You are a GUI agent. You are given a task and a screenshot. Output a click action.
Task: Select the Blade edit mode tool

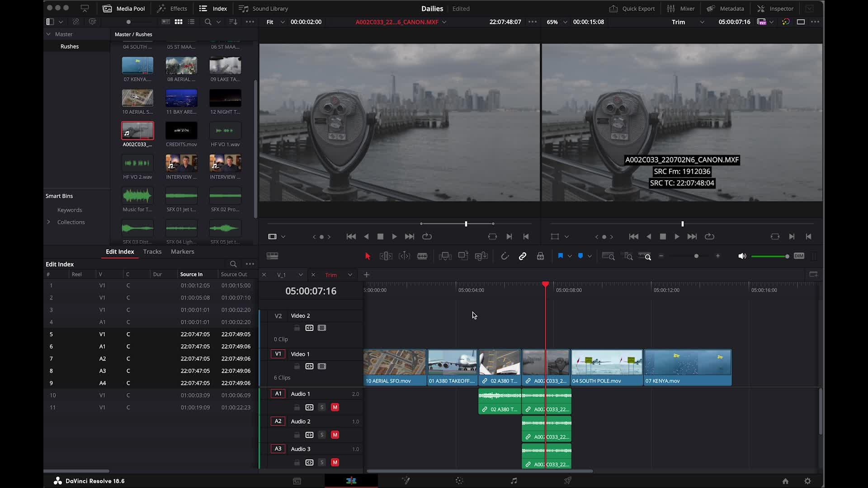point(422,256)
